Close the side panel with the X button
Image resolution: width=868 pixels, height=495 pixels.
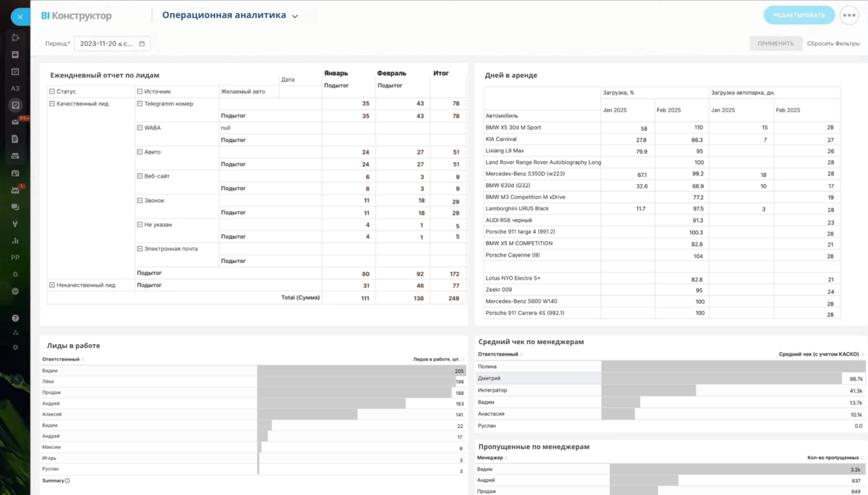pos(20,17)
